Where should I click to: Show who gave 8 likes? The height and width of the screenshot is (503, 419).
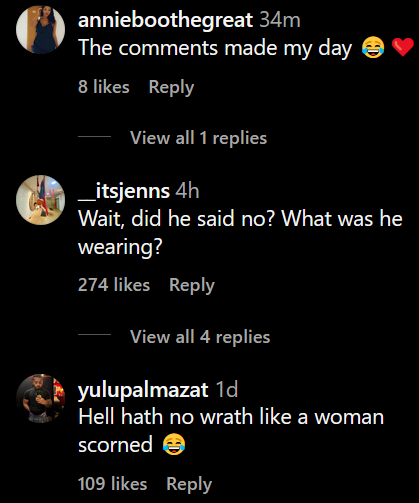pos(104,87)
